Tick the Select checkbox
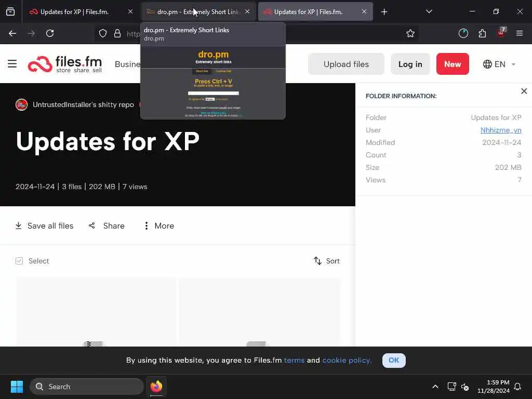532x399 pixels. [19, 261]
